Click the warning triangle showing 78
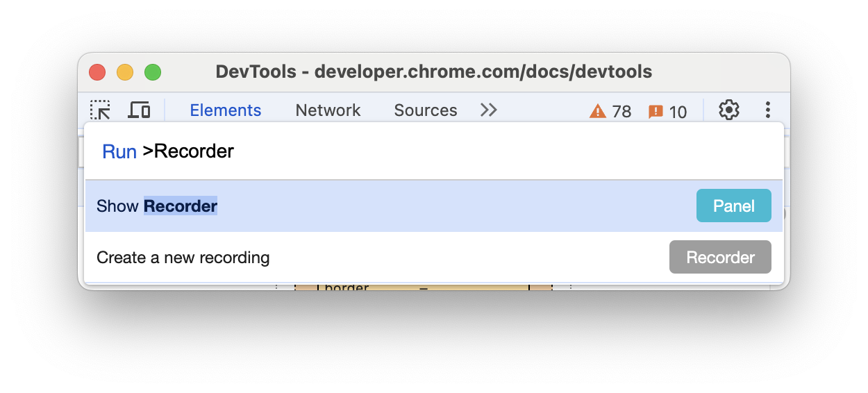This screenshot has width=868, height=393. pos(610,111)
